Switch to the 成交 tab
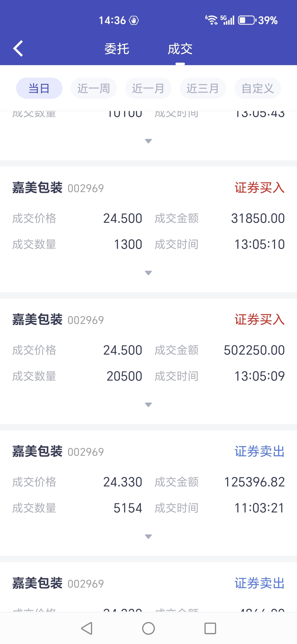 180,49
